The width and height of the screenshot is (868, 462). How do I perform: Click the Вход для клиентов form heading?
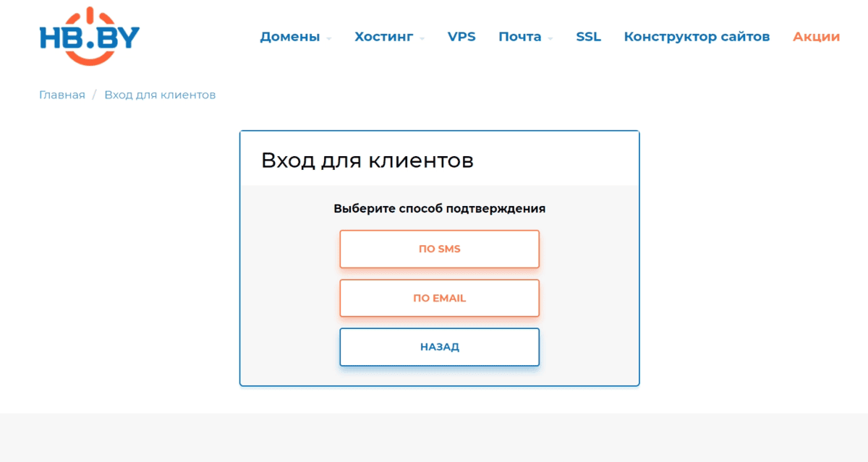click(367, 160)
